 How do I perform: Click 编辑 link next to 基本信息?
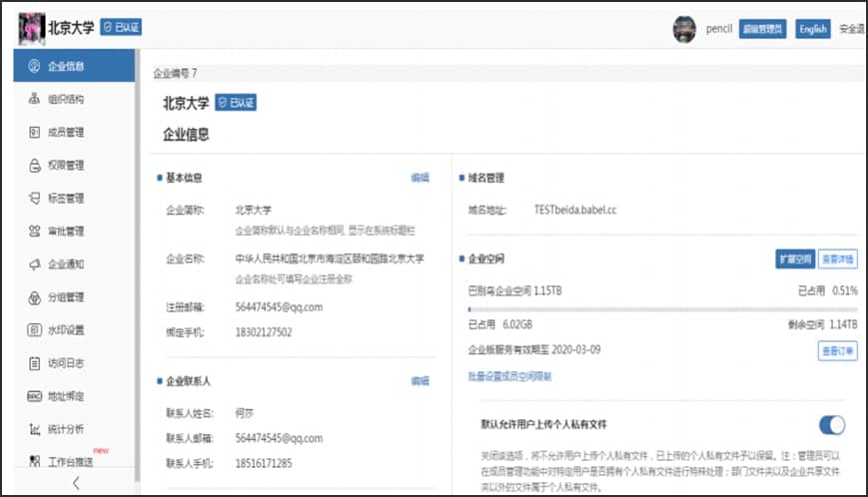[x=420, y=178]
